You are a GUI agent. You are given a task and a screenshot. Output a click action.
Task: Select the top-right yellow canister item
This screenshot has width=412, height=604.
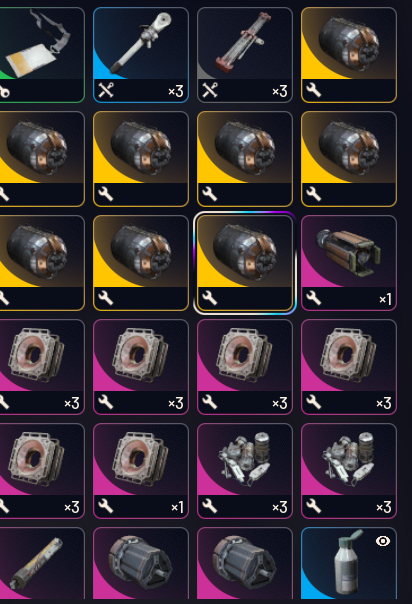click(349, 55)
